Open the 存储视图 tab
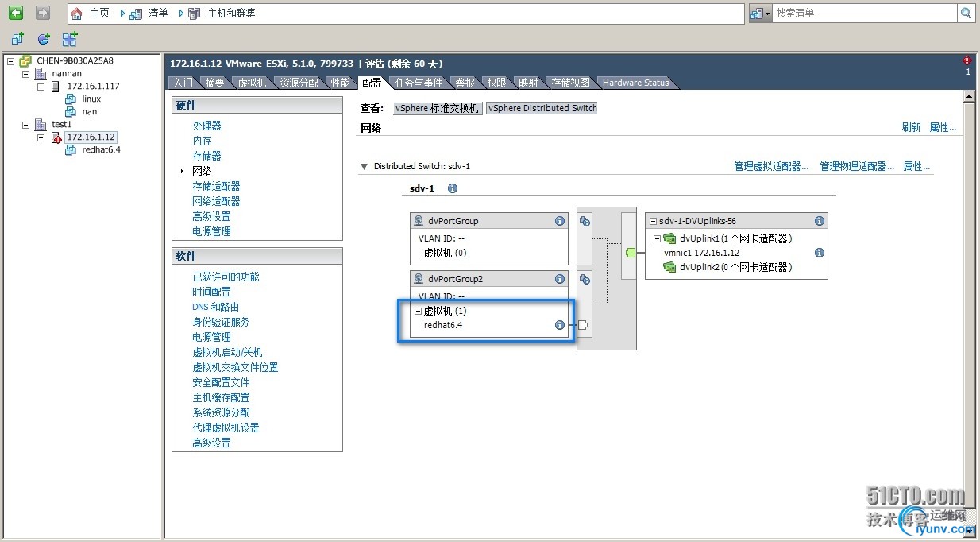 tap(570, 83)
